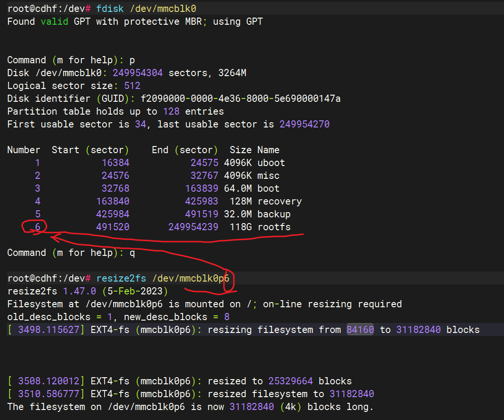Click the 249954304 disk sector count
This screenshot has width=504, height=420.
pos(138,73)
